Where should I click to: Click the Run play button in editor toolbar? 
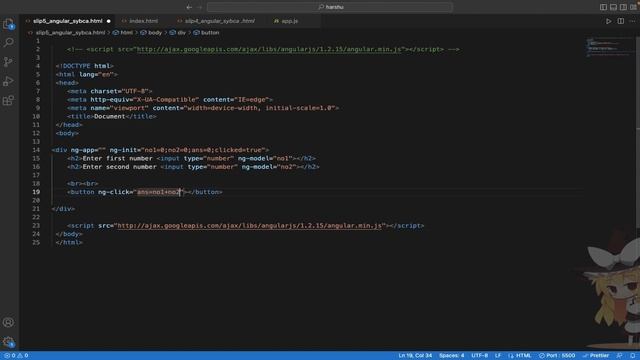point(609,21)
